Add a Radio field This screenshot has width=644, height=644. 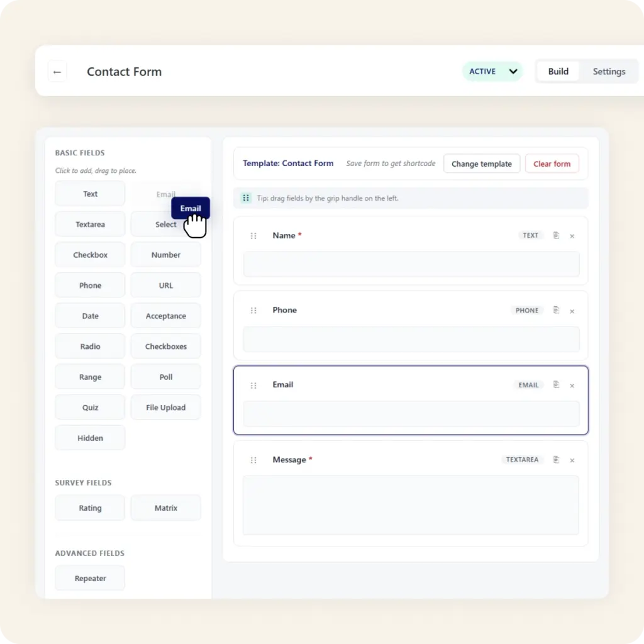(90, 347)
